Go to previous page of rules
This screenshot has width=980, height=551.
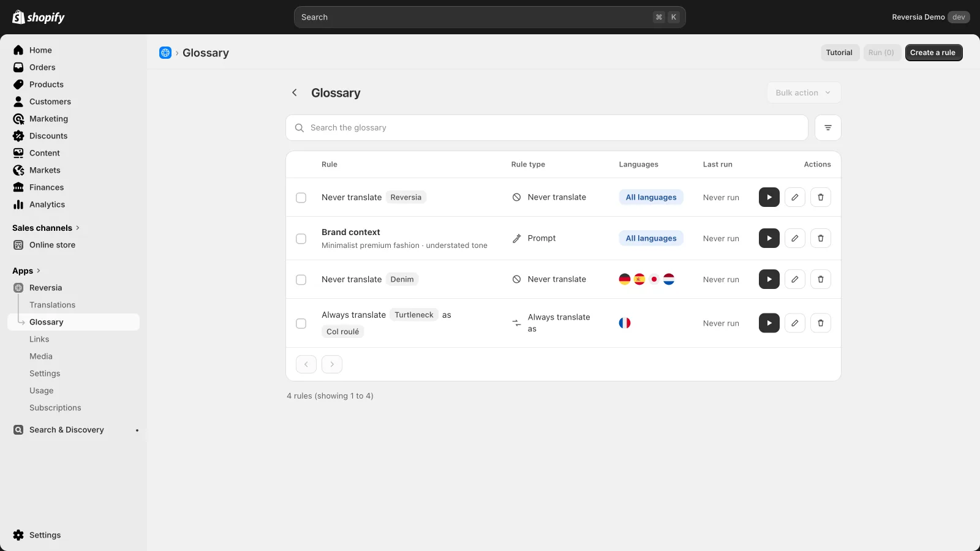tap(306, 364)
